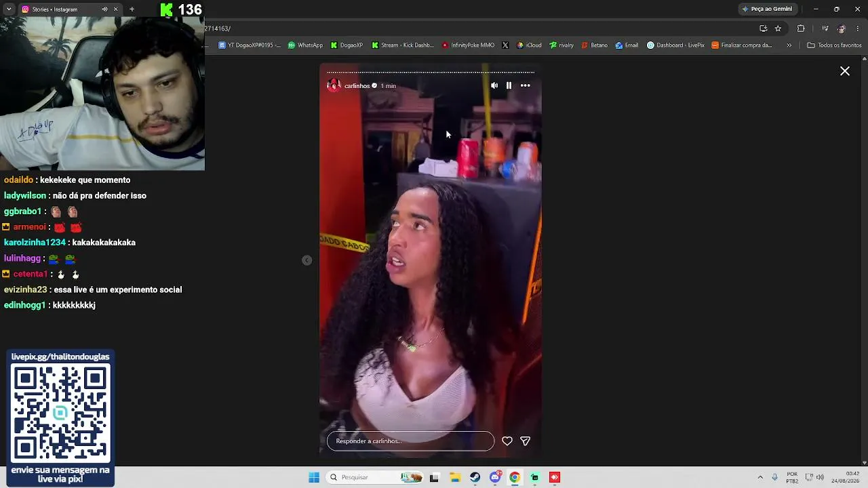Expand the hidden bookmarks chevron
Screen dimensions: 868x488
789,45
